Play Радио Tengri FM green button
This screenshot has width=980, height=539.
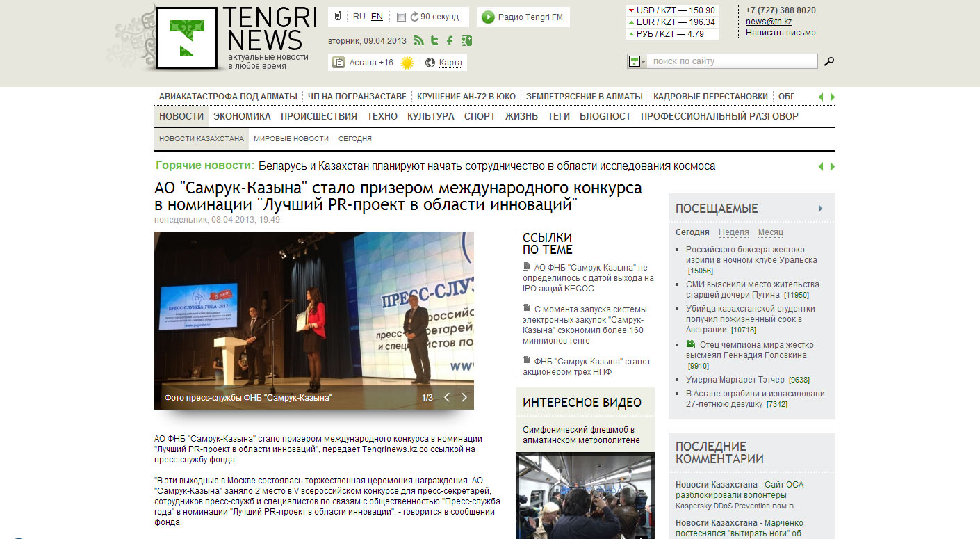tap(488, 17)
